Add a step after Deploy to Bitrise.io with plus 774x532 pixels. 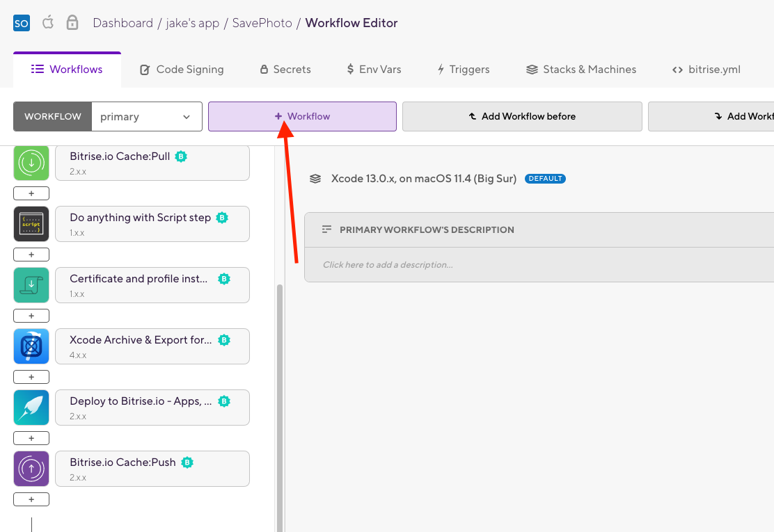point(31,438)
